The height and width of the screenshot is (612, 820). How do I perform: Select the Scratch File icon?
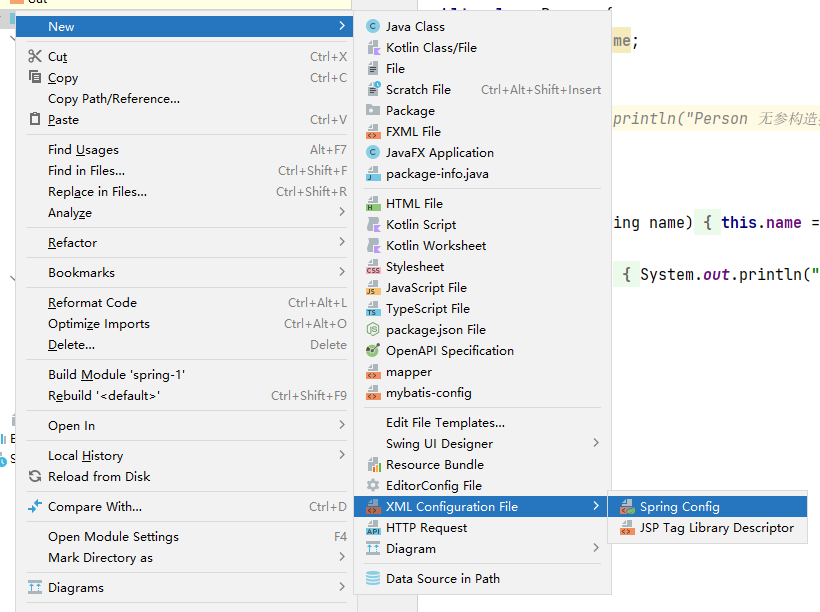pyautogui.click(x=373, y=90)
